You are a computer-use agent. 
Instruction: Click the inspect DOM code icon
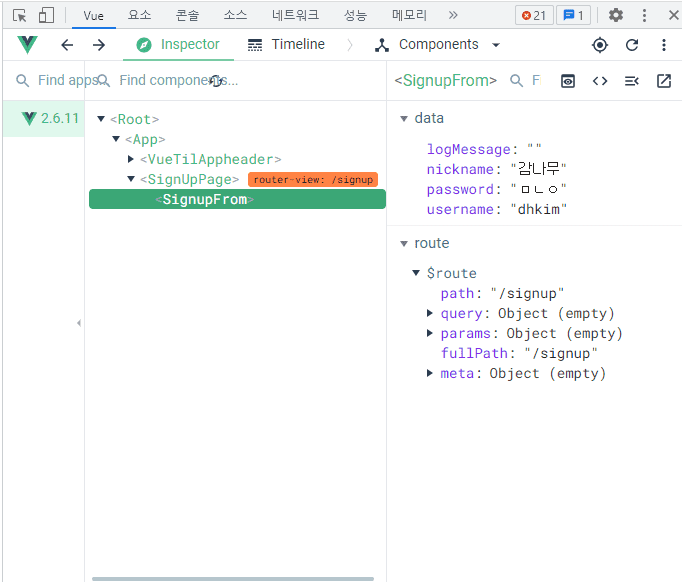click(600, 81)
